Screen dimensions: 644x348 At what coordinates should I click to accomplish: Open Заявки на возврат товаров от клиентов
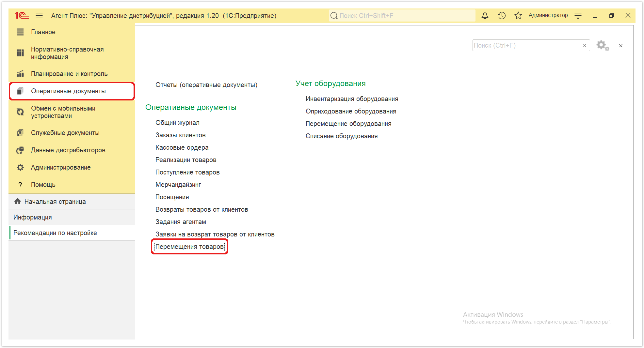tap(215, 234)
